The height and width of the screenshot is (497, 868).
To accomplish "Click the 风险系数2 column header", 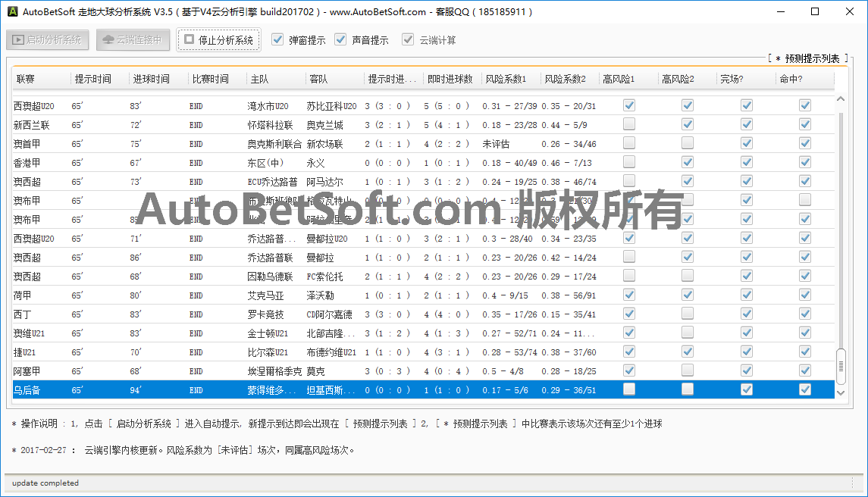I will (x=569, y=79).
